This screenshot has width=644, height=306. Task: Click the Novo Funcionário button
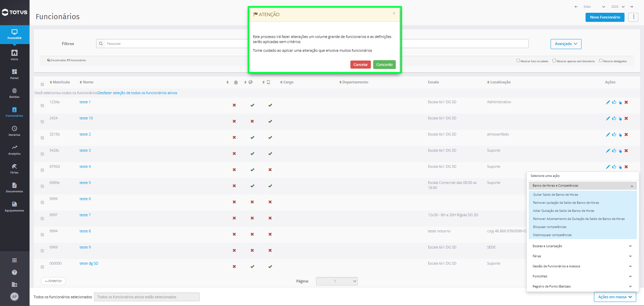pos(605,17)
